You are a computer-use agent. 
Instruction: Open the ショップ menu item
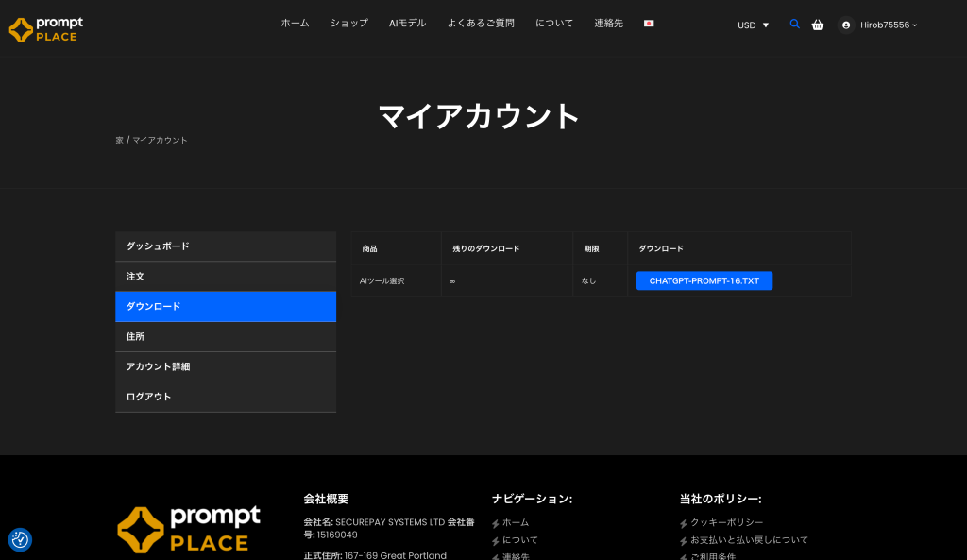click(x=348, y=24)
